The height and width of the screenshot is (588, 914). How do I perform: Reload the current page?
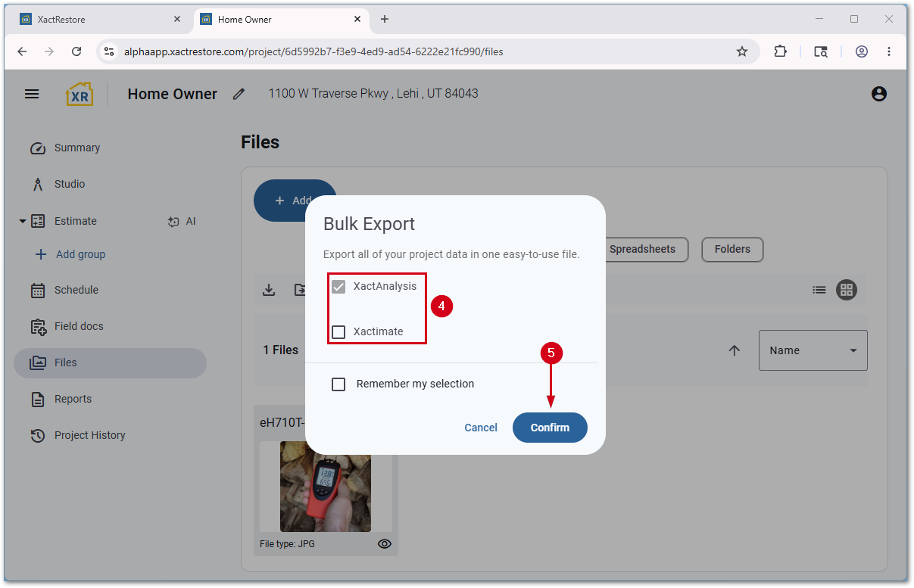pos(76,51)
